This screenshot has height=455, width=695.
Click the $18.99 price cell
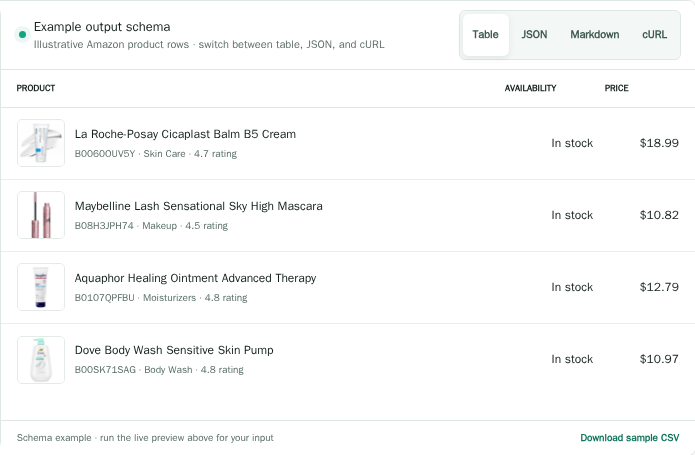[659, 143]
